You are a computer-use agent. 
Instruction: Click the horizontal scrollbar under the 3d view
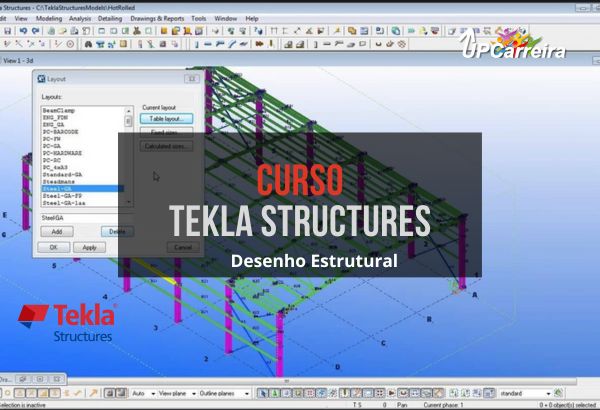[321, 381]
